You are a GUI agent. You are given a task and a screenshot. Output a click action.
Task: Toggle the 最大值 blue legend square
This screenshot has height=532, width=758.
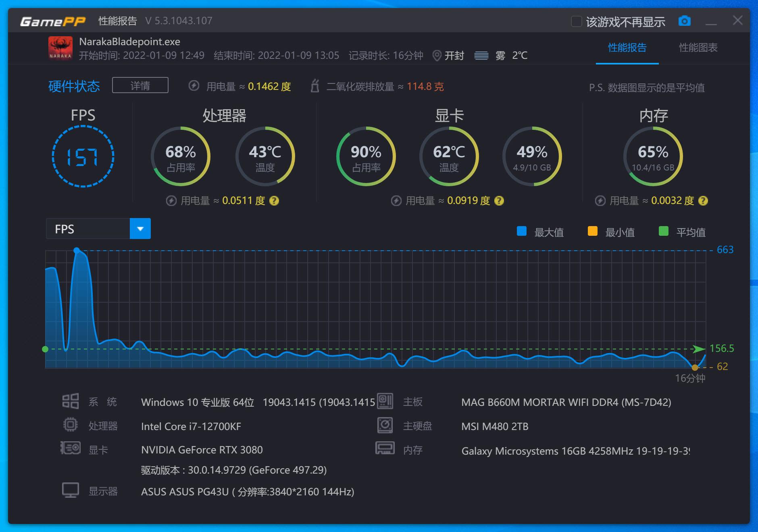[522, 231]
